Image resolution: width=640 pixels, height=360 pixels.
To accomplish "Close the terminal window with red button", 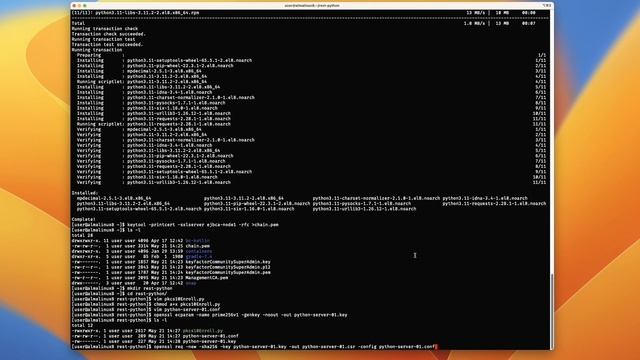I will coord(74,6).
